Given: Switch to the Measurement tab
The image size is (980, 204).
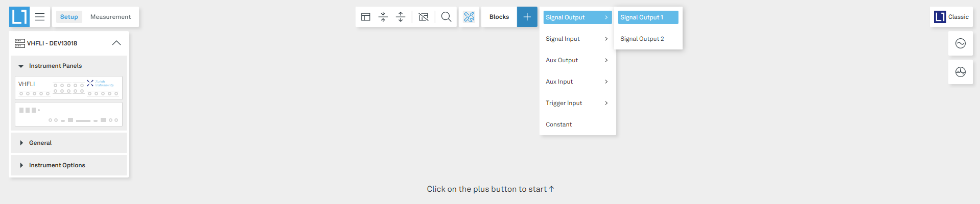Looking at the screenshot, I should [x=110, y=17].
